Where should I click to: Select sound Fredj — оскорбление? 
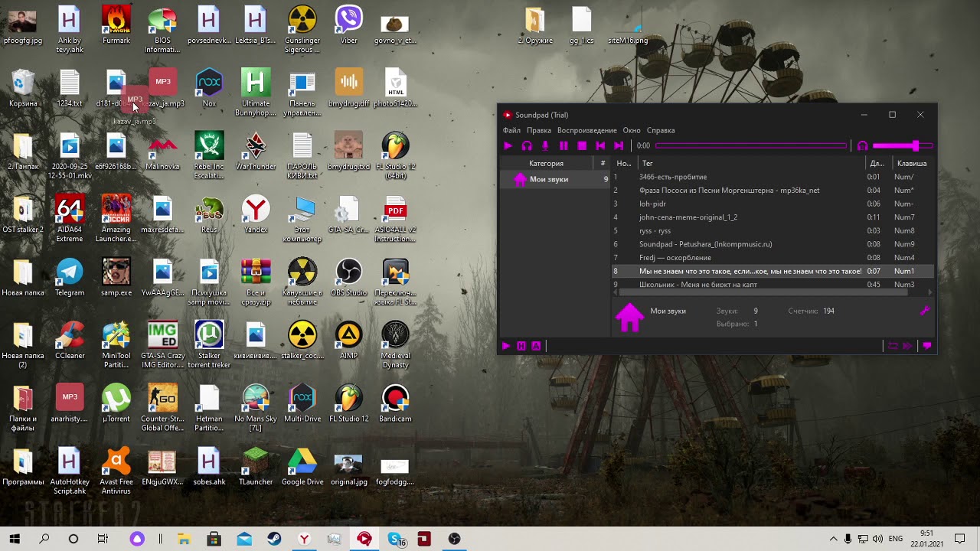tap(773, 258)
